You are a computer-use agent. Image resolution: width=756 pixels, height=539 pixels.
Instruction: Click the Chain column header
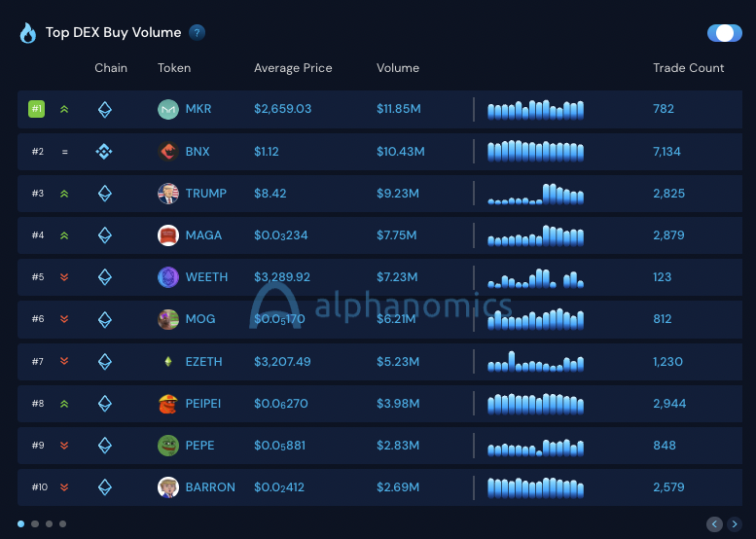click(111, 68)
